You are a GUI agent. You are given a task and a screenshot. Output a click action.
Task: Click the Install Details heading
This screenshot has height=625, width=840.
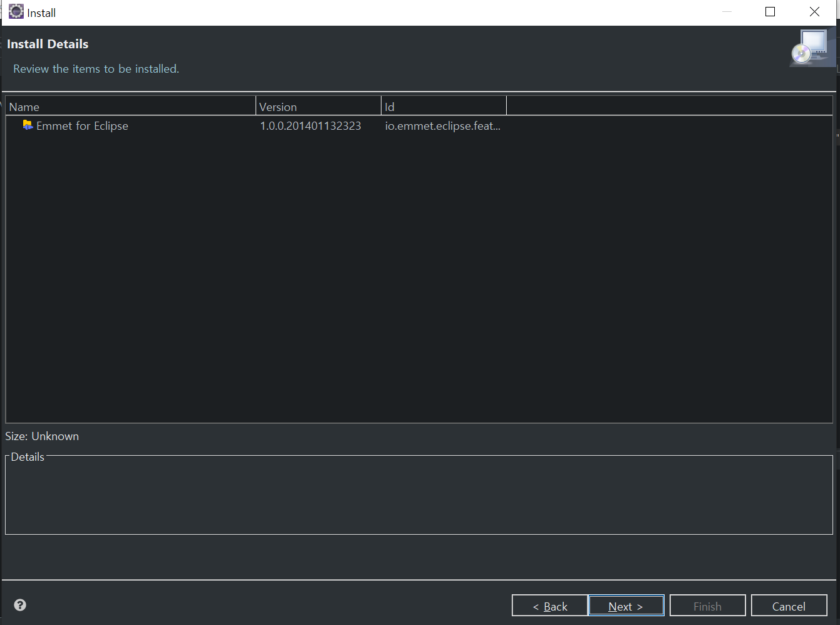(x=48, y=44)
